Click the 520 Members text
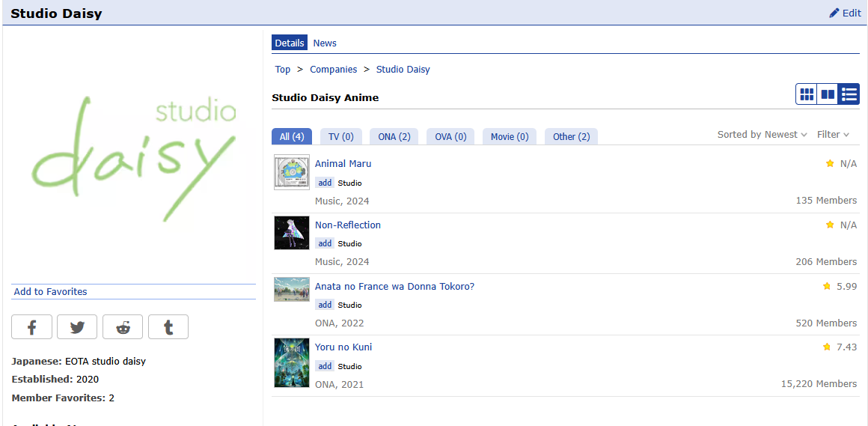The height and width of the screenshot is (426, 868). 827,323
